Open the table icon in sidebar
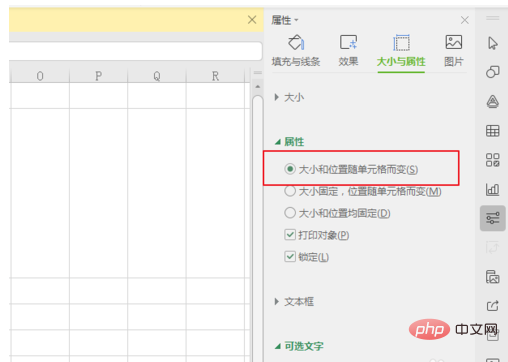508x362 pixels. coord(493,131)
